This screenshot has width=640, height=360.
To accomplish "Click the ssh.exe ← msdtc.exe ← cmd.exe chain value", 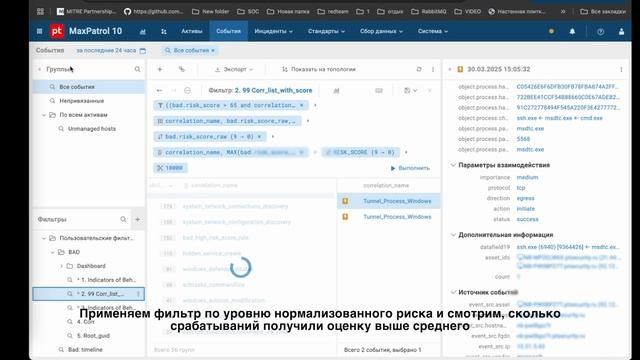I will click(x=559, y=118).
